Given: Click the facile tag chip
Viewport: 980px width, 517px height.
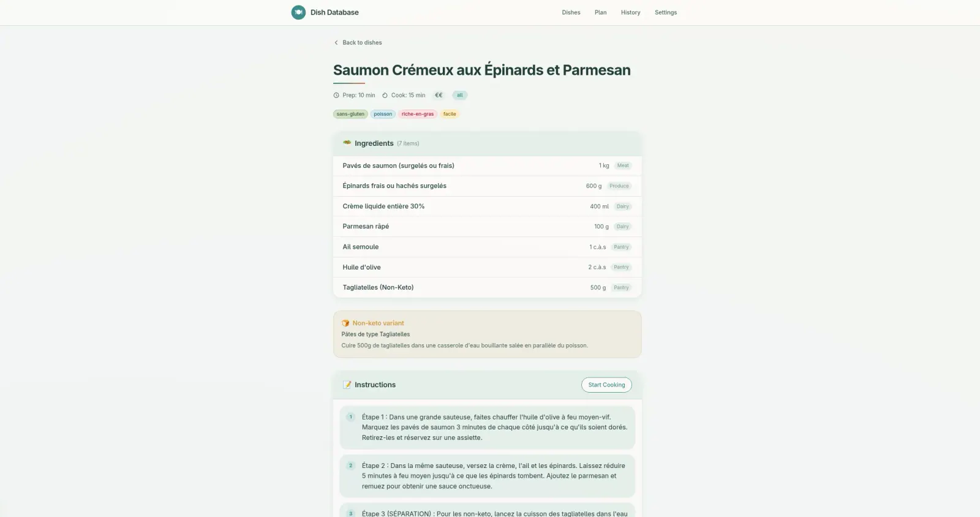Looking at the screenshot, I should coord(450,114).
